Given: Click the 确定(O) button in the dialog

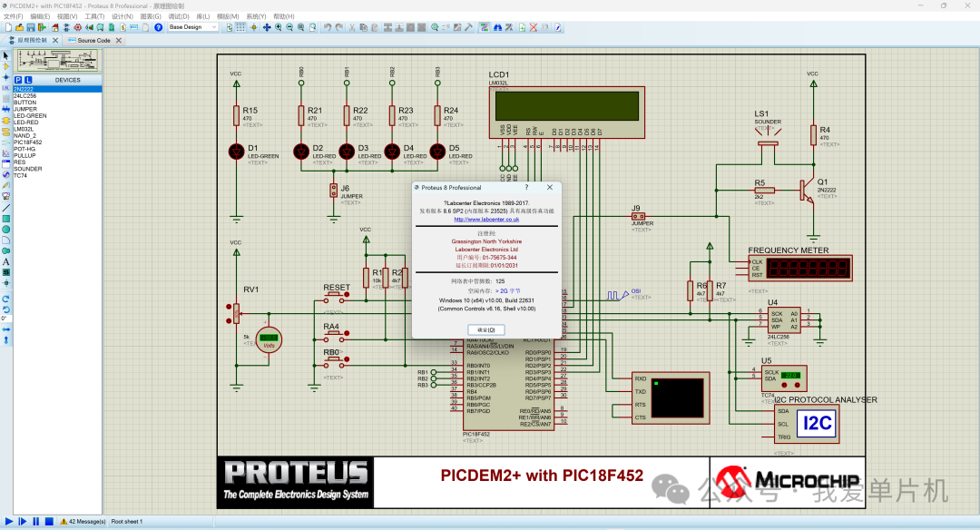Looking at the screenshot, I should [486, 330].
